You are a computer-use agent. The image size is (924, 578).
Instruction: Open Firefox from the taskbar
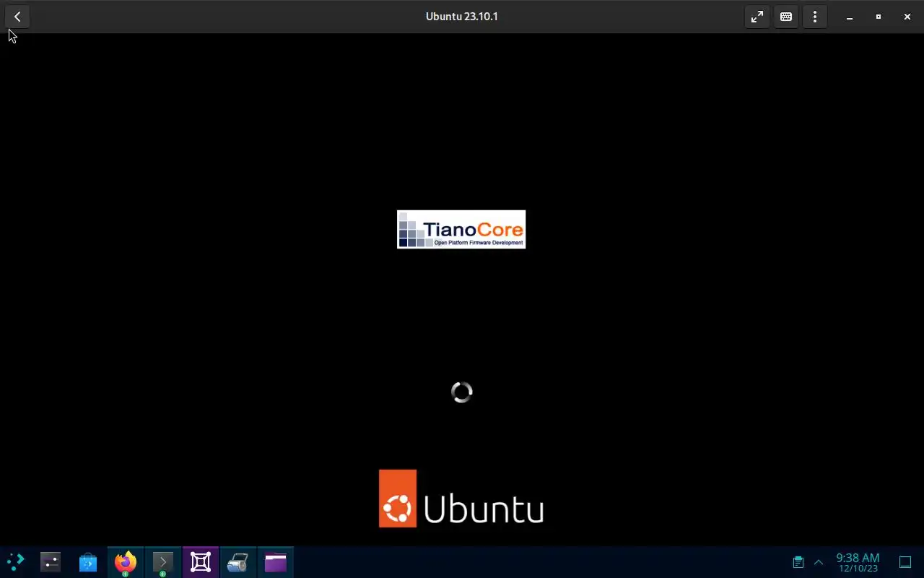click(126, 562)
